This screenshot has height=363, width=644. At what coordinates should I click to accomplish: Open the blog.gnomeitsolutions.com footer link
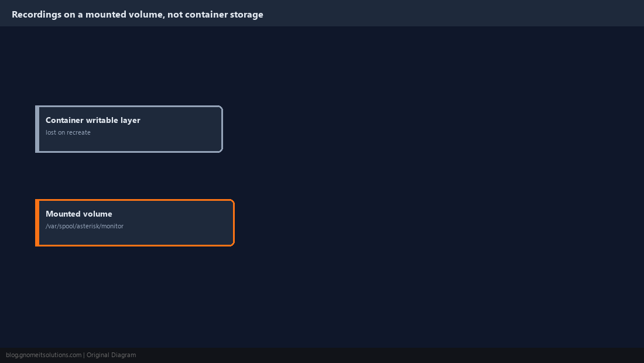click(43, 355)
